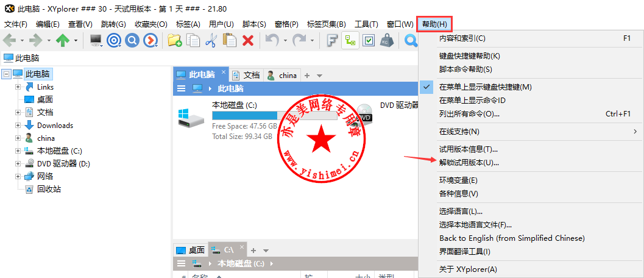Expand the Links tree node

(18, 87)
